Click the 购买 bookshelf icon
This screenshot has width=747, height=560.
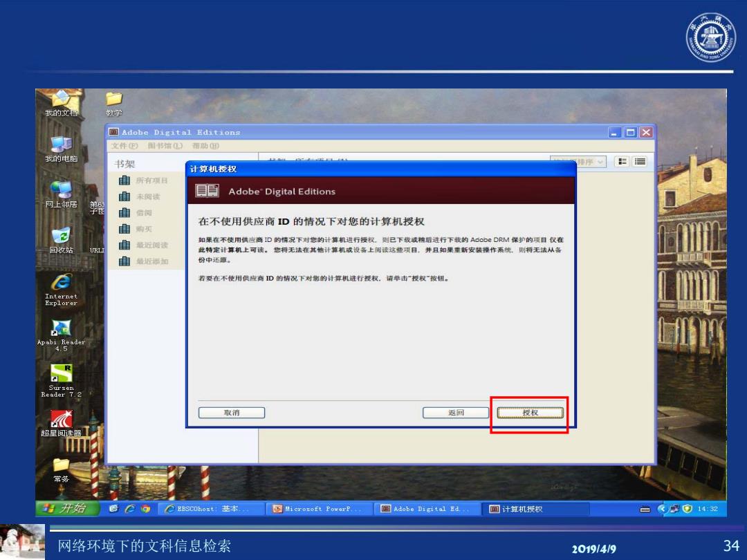tap(124, 229)
